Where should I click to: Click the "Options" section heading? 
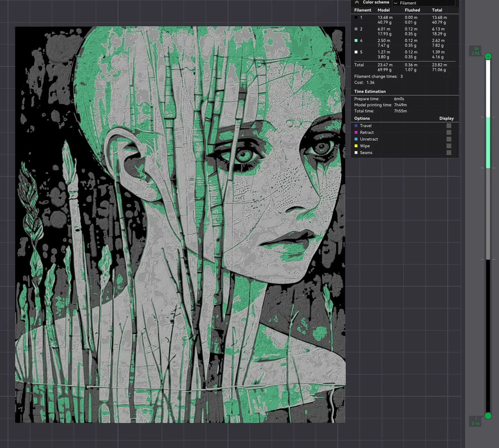(x=362, y=118)
